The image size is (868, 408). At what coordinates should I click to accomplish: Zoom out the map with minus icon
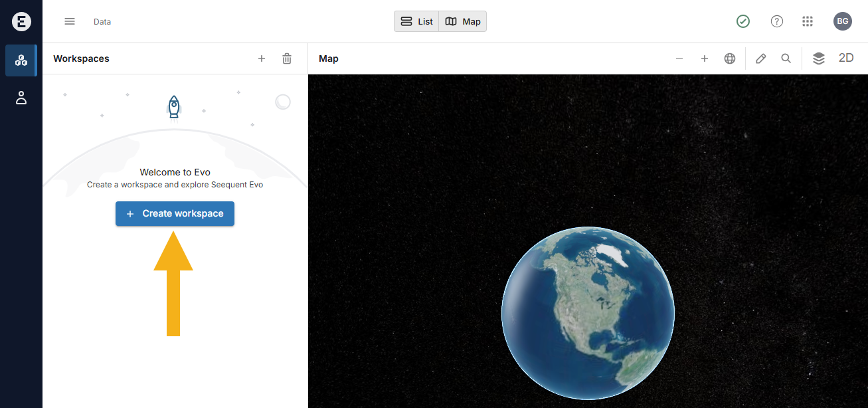[679, 58]
